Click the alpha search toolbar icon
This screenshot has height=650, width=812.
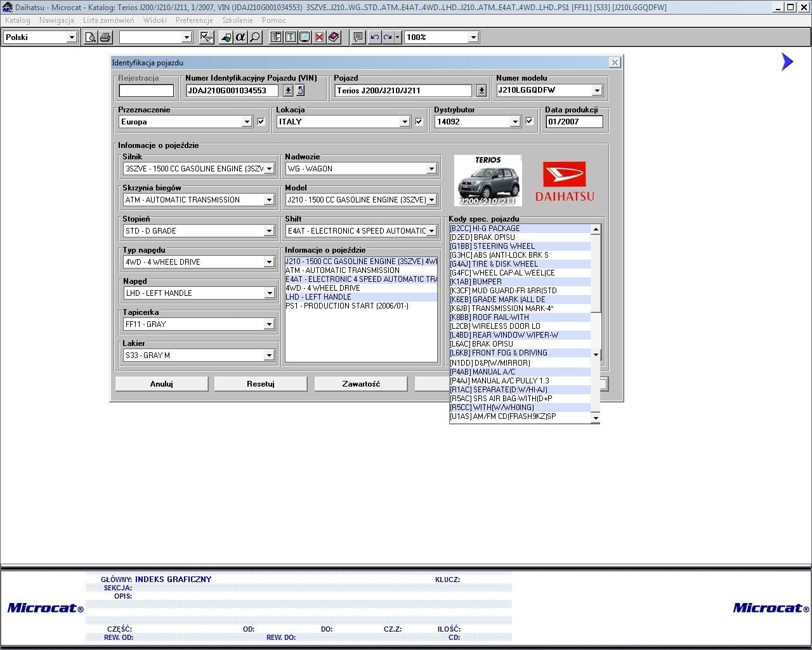(x=240, y=37)
